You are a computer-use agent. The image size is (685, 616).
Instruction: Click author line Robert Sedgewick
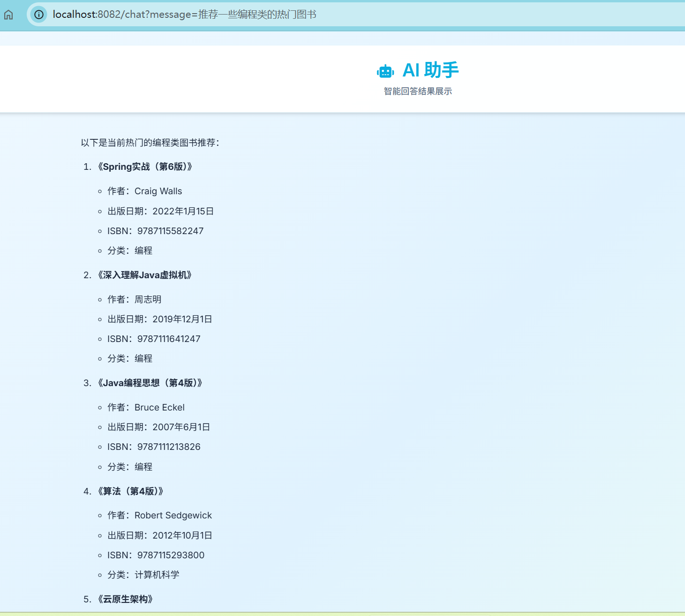159,515
